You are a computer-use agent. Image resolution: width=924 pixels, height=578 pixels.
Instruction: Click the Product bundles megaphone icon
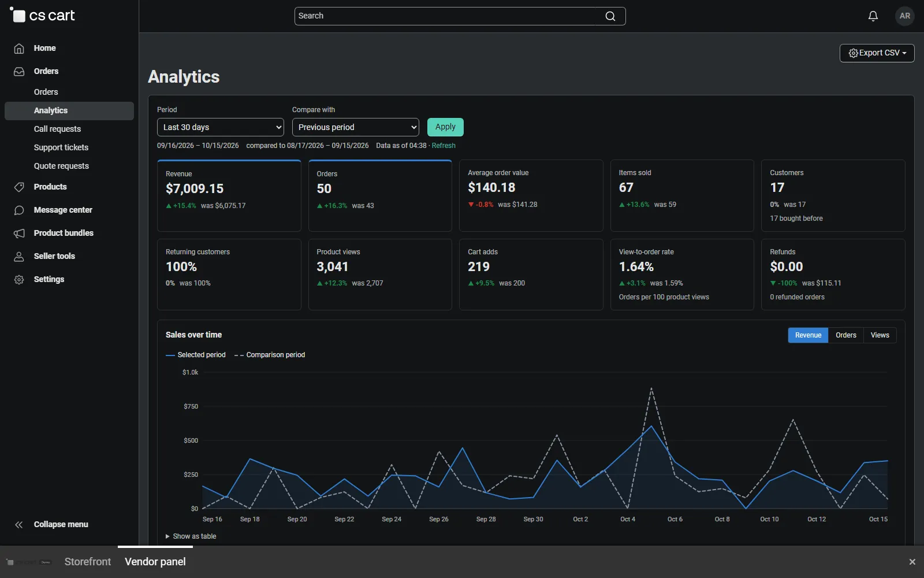coord(19,234)
